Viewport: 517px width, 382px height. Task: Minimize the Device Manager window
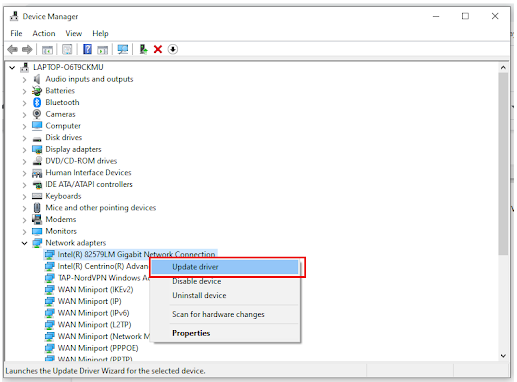tap(436, 16)
